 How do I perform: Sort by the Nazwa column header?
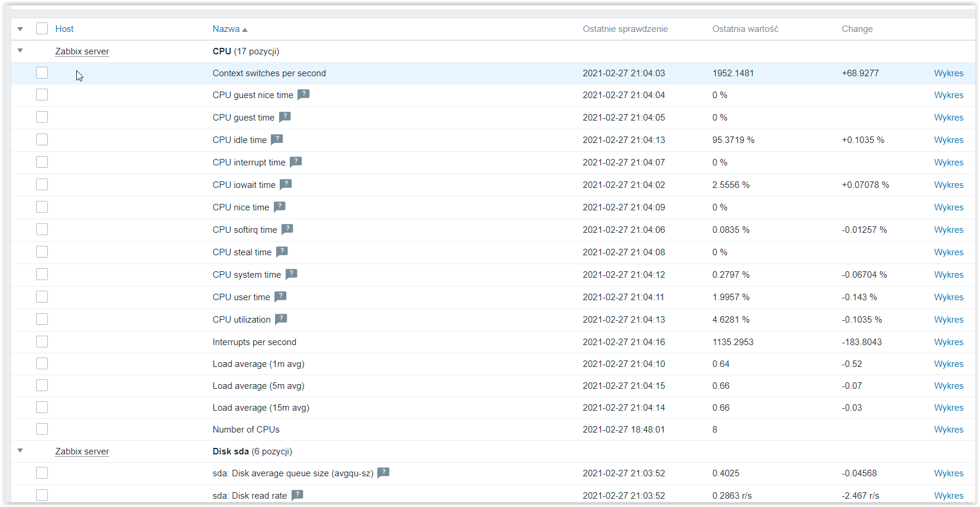click(x=230, y=29)
